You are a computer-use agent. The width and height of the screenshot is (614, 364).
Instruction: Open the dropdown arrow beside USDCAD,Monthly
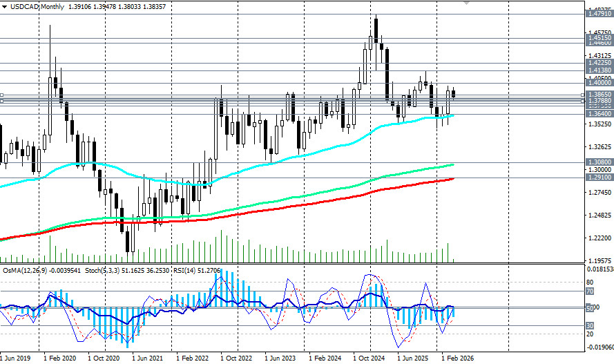[6, 6]
